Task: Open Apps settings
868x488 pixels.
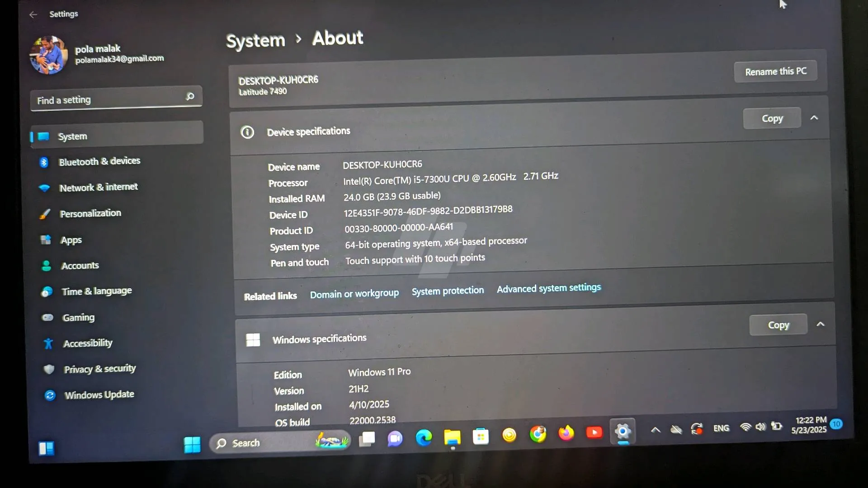Action: click(x=71, y=240)
